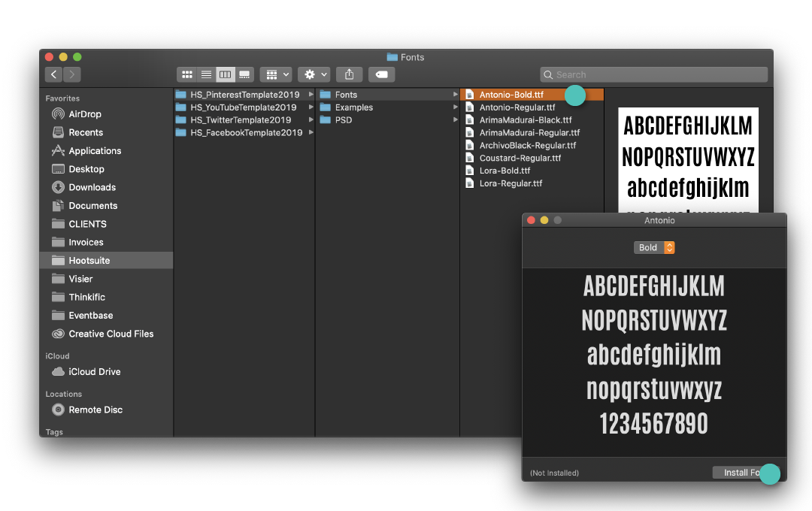Image resolution: width=812 pixels, height=511 pixels.
Task: Open AirDrop in the sidebar
Action: pyautogui.click(x=84, y=114)
